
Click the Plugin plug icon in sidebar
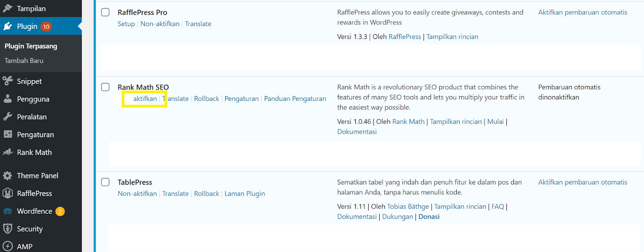8,26
